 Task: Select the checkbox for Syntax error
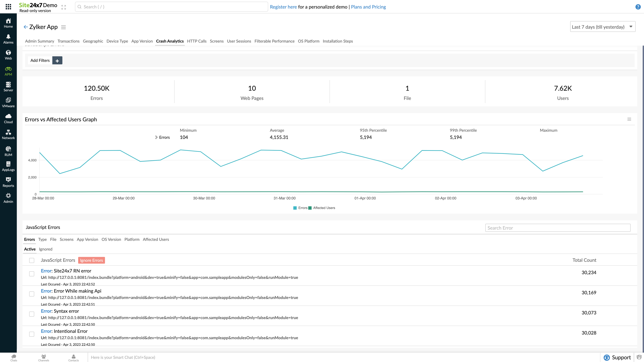click(32, 314)
